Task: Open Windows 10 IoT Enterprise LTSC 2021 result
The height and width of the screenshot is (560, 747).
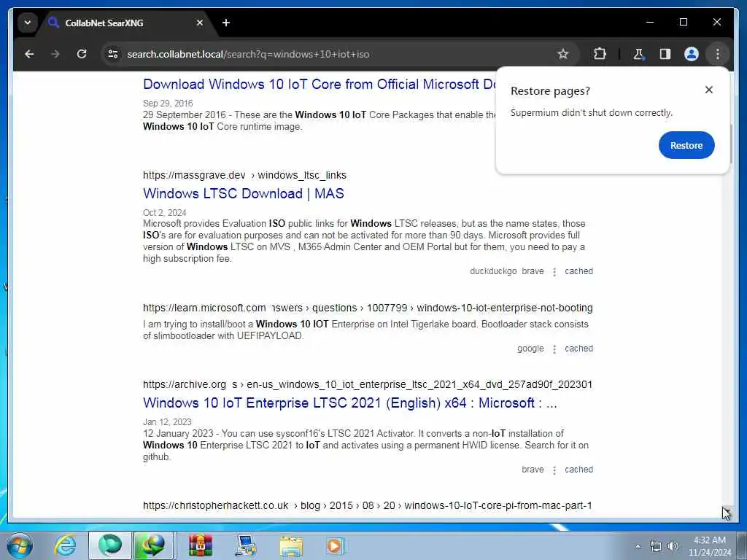Action: [349, 402]
